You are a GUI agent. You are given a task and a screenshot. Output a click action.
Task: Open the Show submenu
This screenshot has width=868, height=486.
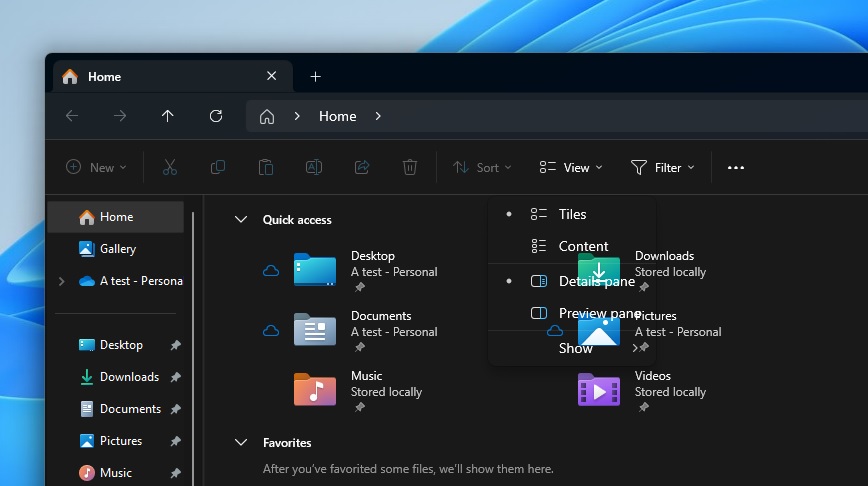572,348
